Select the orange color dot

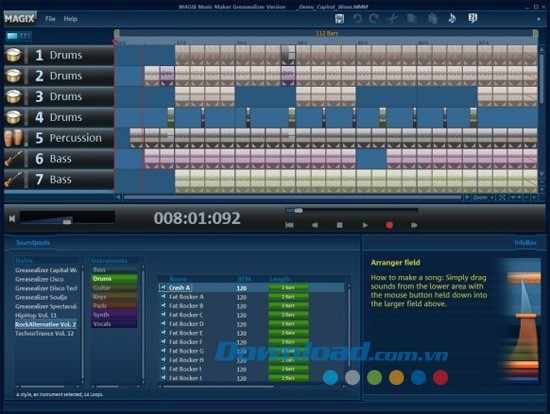(x=396, y=378)
